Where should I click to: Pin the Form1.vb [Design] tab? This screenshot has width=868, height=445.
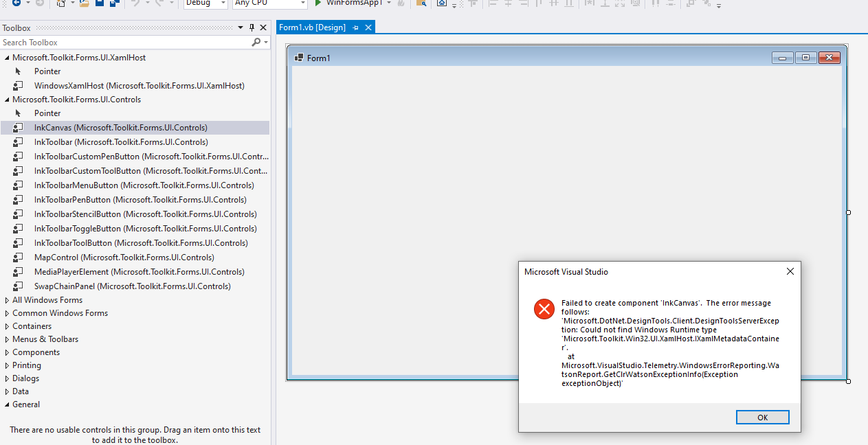click(355, 27)
